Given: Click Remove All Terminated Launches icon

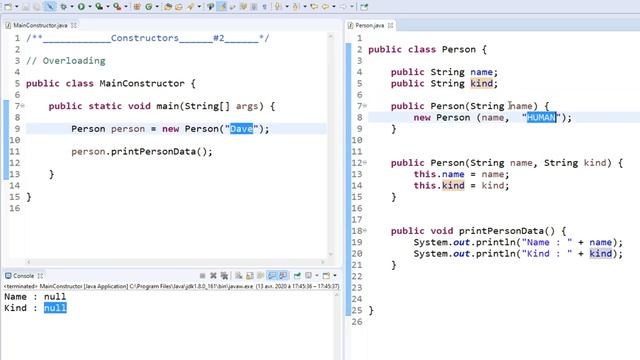Looking at the screenshot, I should (x=224, y=276).
